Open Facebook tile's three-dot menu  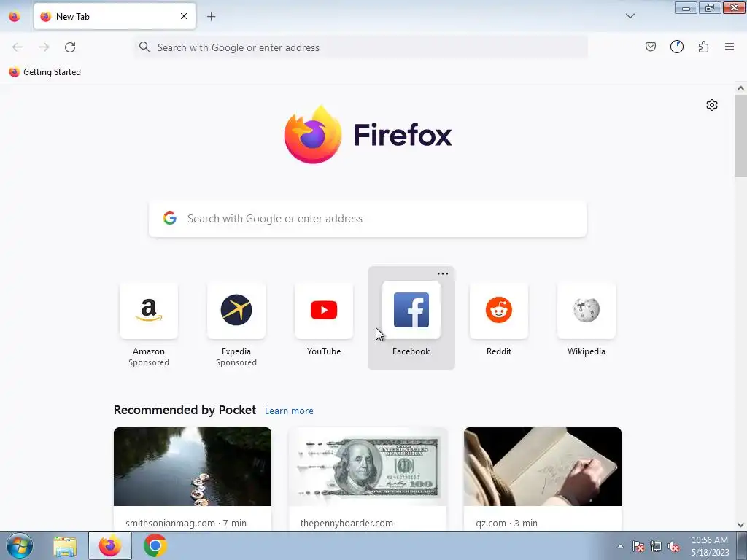point(443,273)
